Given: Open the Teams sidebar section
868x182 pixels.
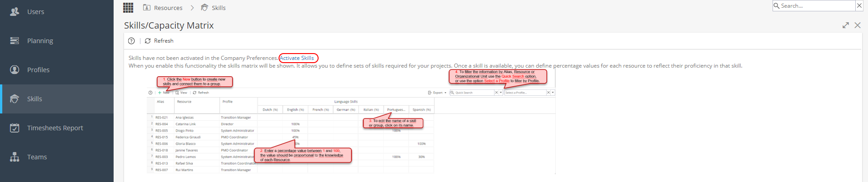Looking at the screenshot, I should click(57, 157).
